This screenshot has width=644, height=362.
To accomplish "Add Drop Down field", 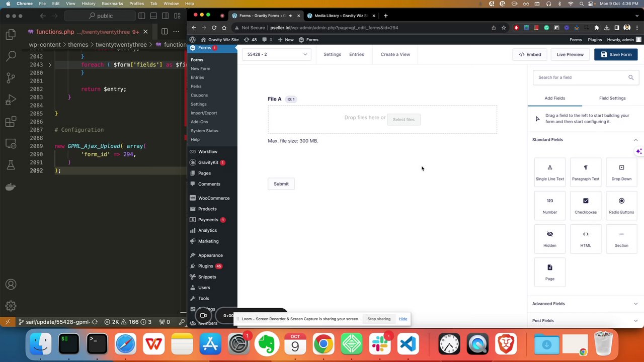I will (621, 171).
